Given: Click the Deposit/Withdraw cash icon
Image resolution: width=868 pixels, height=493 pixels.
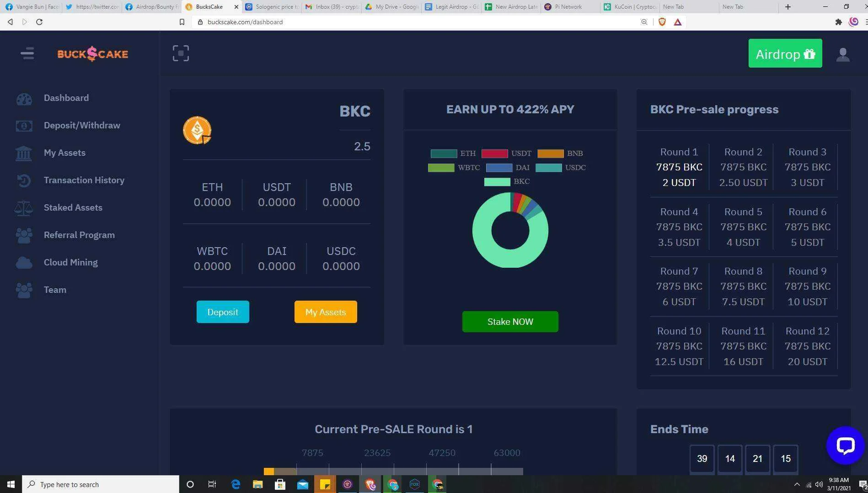Looking at the screenshot, I should 24,126.
